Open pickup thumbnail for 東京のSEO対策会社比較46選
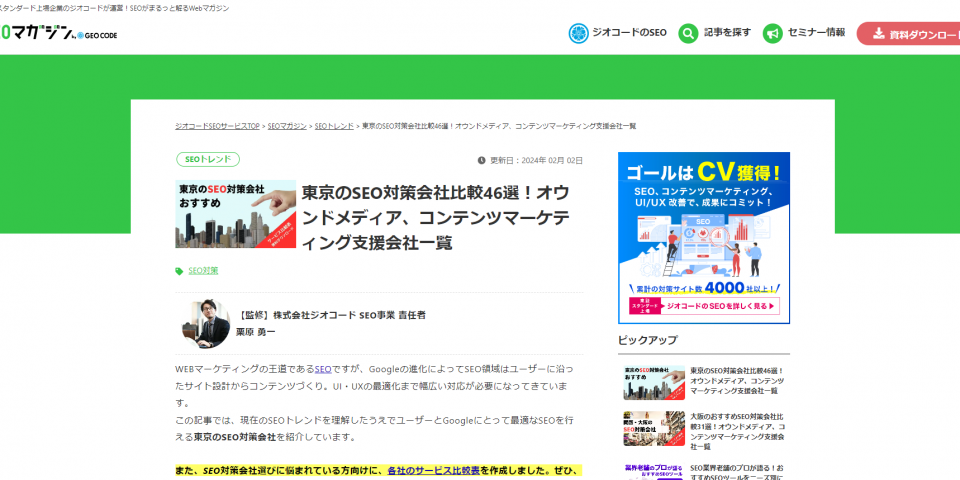Viewport: 960px width, 480px height. (x=654, y=383)
